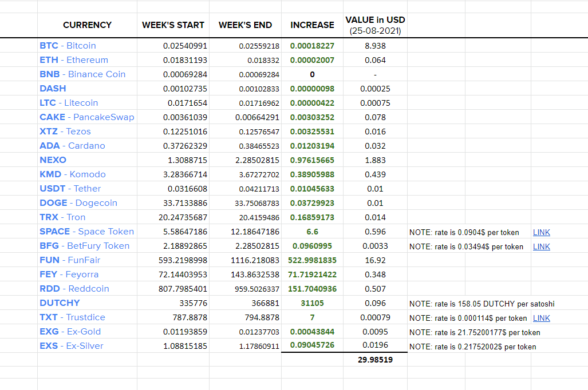Select the note about 21.75200177$ per token
Viewport: 588px width, 390px height.
click(475, 332)
